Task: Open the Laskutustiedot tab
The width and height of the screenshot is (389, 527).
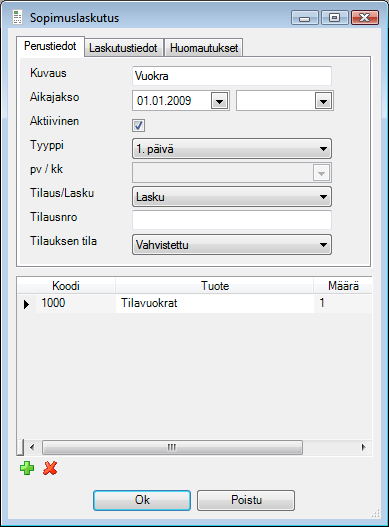Action: pos(123,48)
